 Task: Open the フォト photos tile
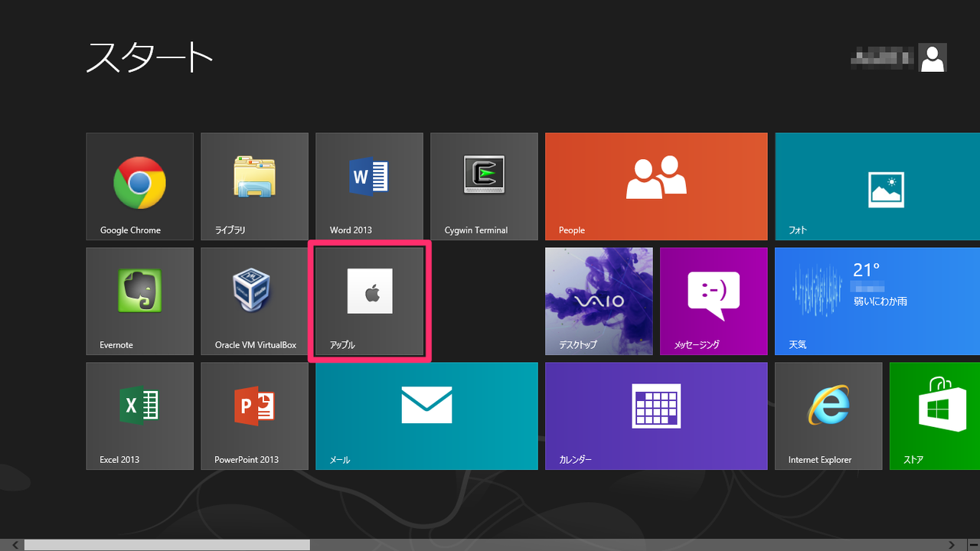pyautogui.click(x=877, y=186)
